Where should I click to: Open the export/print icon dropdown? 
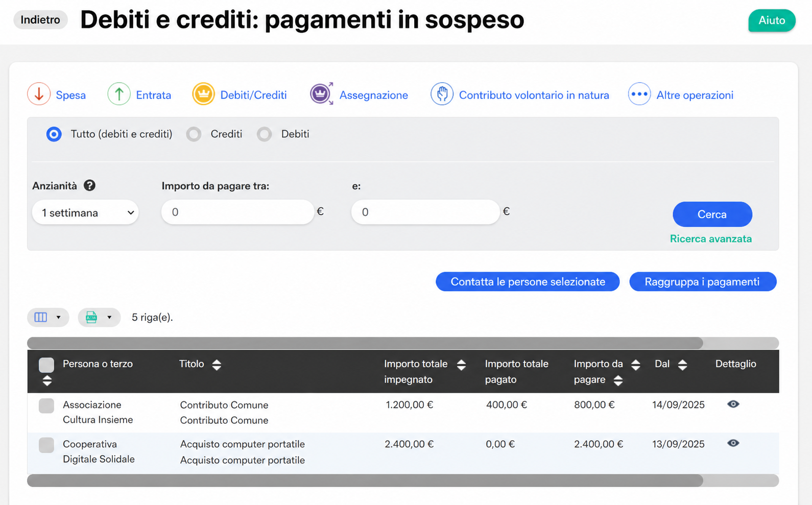click(99, 317)
